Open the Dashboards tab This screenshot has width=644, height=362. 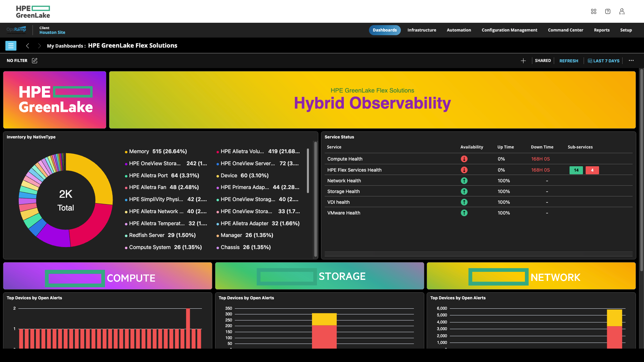tap(385, 30)
